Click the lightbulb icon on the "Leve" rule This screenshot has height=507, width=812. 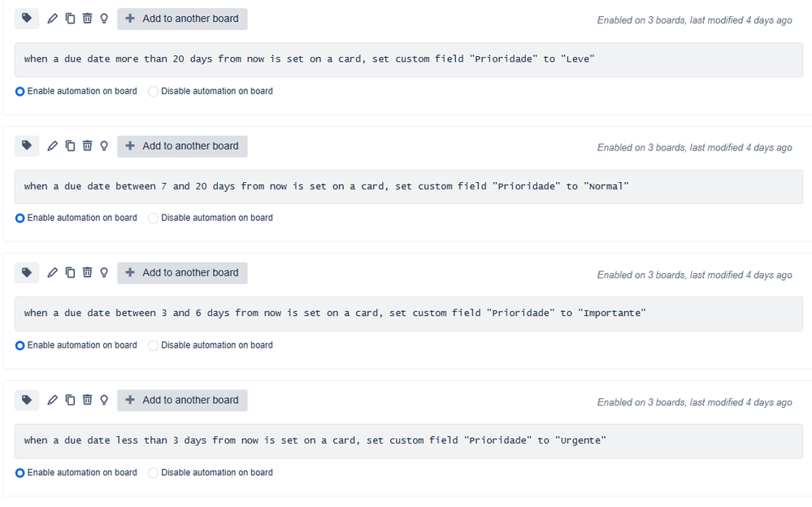(x=104, y=19)
